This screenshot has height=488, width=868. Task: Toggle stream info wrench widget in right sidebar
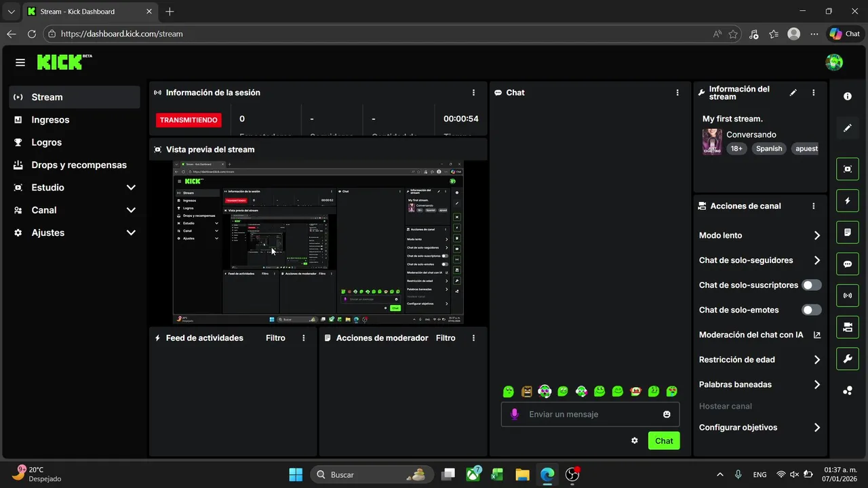pos(848,359)
